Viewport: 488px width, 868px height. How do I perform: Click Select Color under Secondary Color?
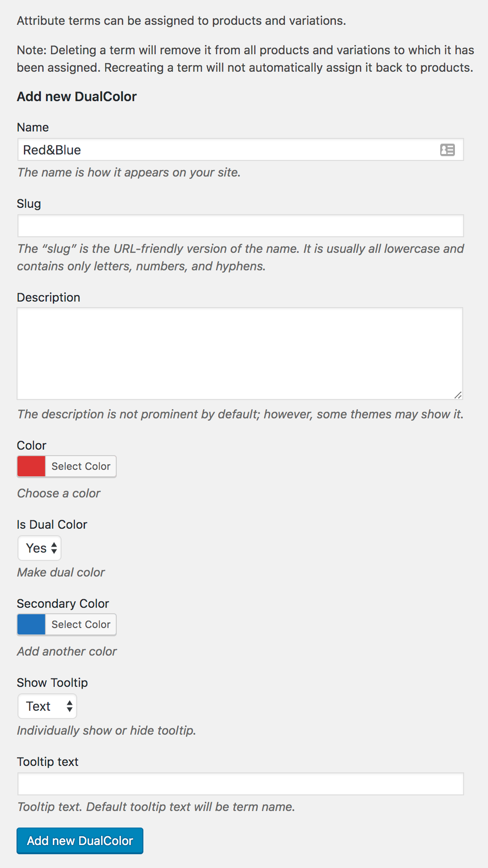81,624
